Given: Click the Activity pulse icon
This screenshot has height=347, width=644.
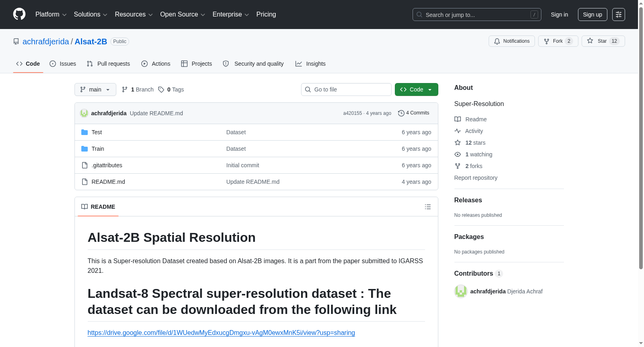Looking at the screenshot, I should tap(458, 131).
